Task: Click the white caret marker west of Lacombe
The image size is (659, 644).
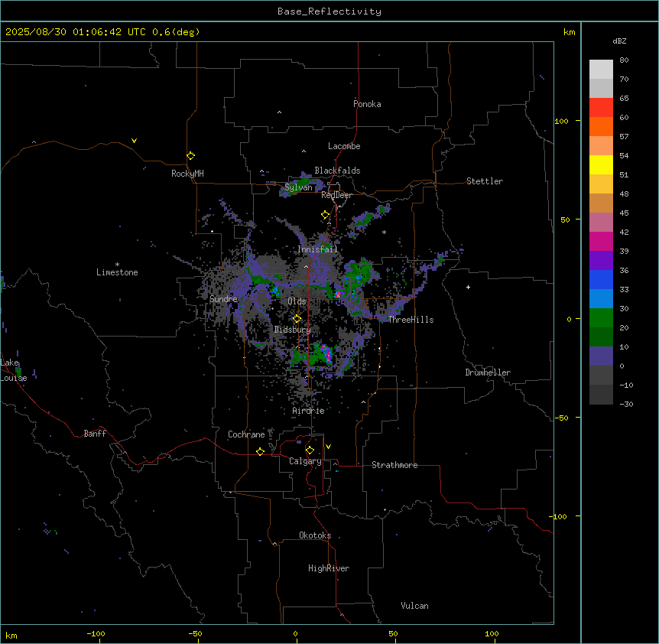Action: pyautogui.click(x=304, y=151)
